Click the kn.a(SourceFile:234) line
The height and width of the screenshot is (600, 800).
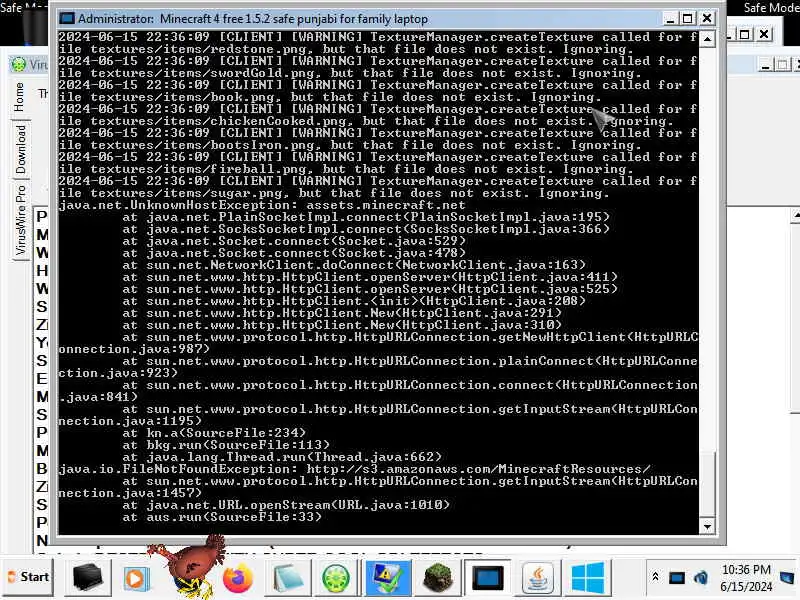click(214, 433)
